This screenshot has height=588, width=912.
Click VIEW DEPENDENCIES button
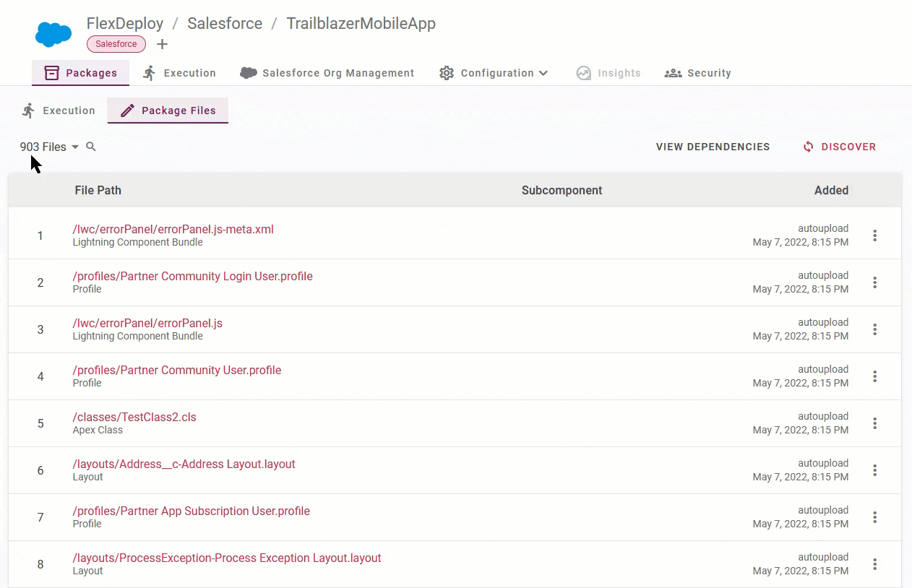click(713, 147)
